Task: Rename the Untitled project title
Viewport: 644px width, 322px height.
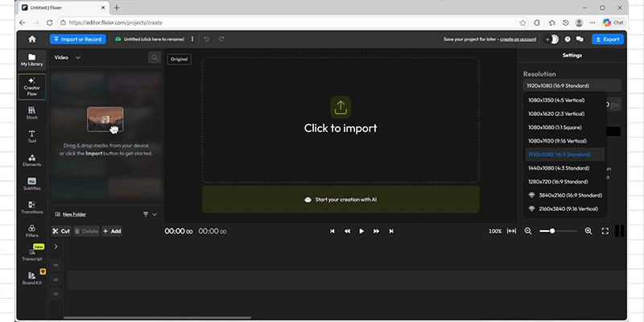Action: click(154, 39)
